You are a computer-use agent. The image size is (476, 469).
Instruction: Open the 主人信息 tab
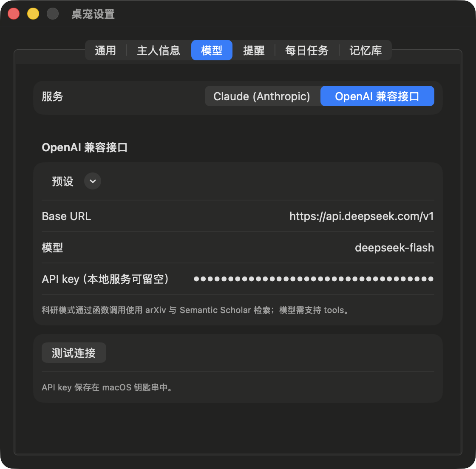[159, 51]
